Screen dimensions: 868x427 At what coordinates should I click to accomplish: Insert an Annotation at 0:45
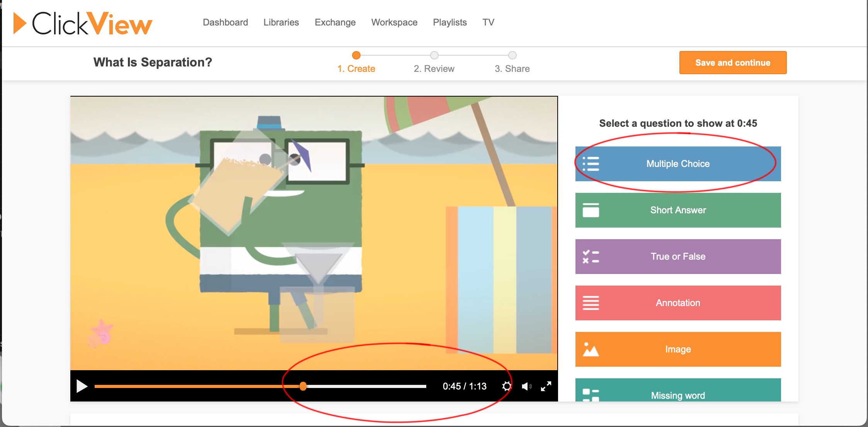[677, 303]
